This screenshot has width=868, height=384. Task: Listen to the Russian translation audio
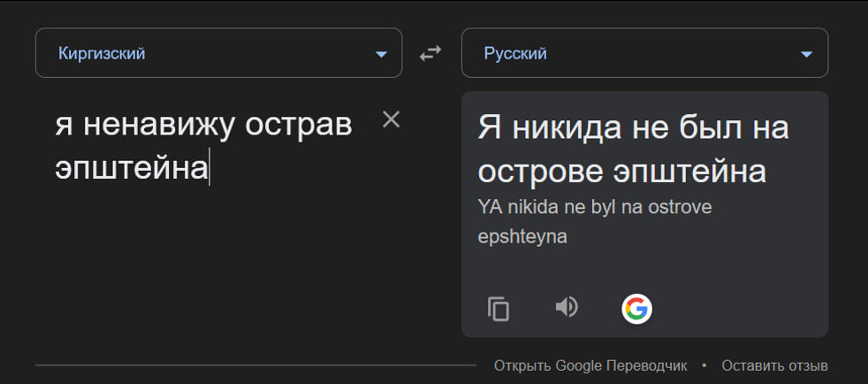567,307
